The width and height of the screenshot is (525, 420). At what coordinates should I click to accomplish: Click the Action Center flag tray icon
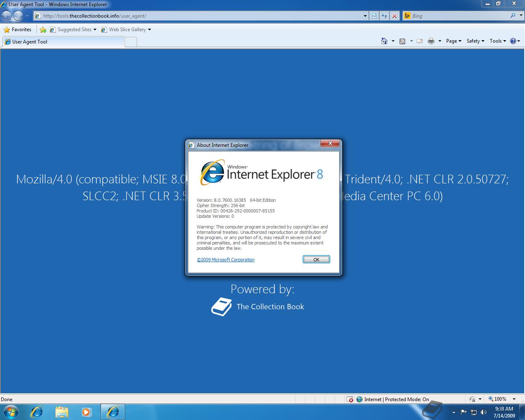point(464,412)
